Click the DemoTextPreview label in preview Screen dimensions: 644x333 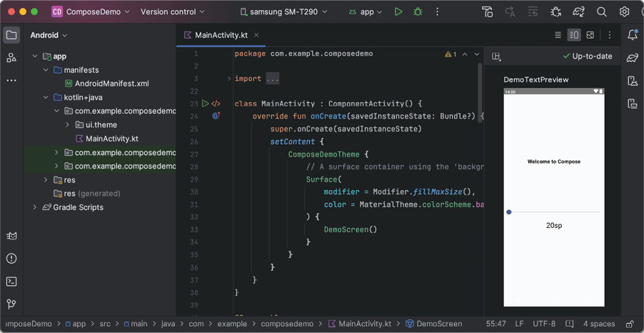coord(536,80)
